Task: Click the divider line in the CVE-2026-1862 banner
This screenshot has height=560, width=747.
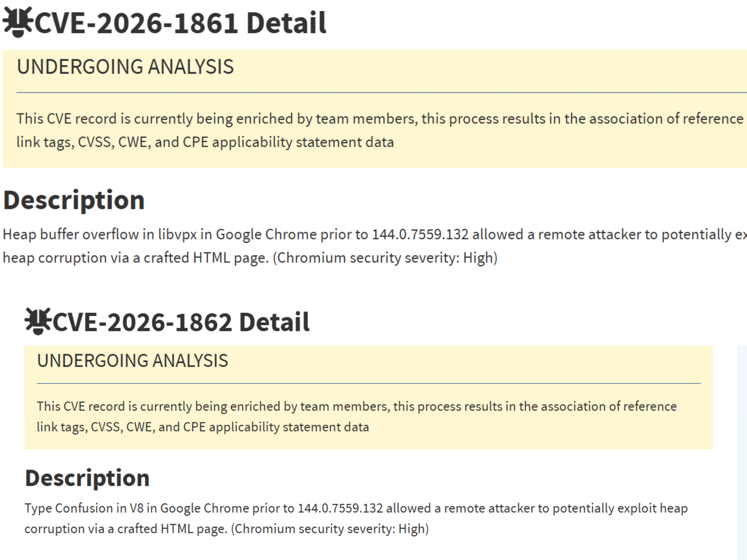Action: click(368, 383)
